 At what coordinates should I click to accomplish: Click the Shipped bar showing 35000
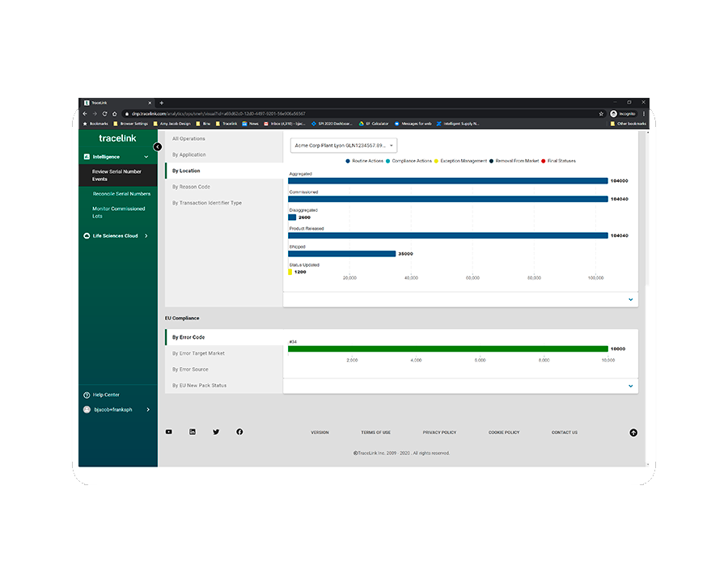pyautogui.click(x=342, y=254)
